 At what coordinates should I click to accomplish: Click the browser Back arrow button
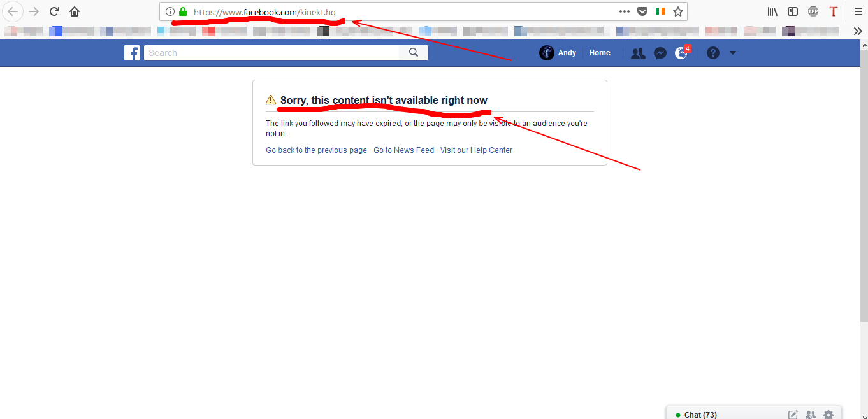click(13, 11)
